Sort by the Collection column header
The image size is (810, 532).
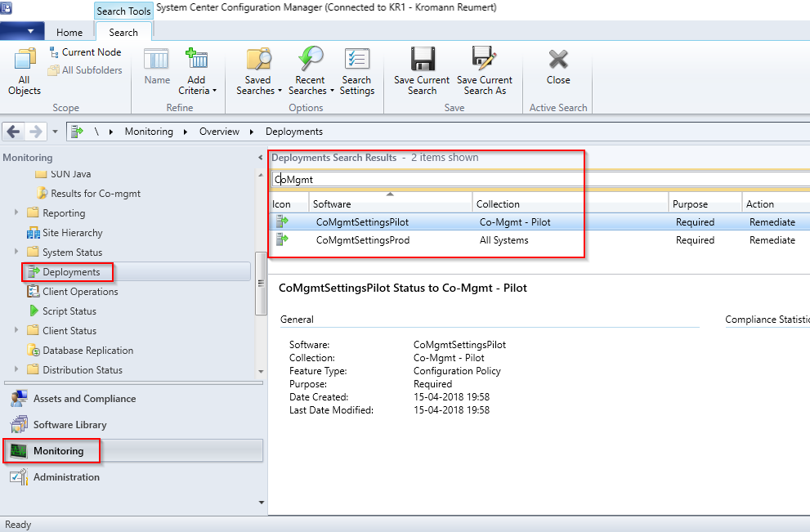tap(571, 204)
